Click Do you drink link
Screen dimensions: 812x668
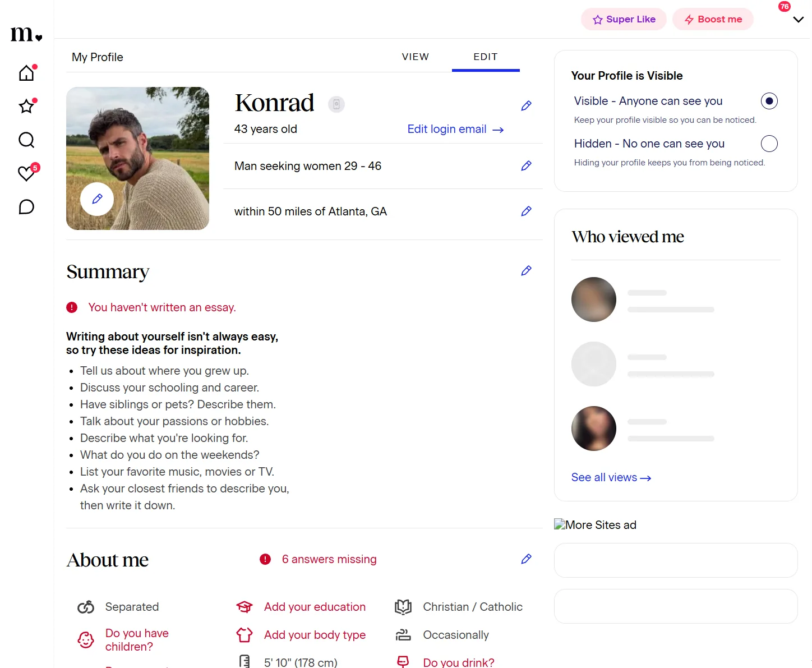point(459,662)
